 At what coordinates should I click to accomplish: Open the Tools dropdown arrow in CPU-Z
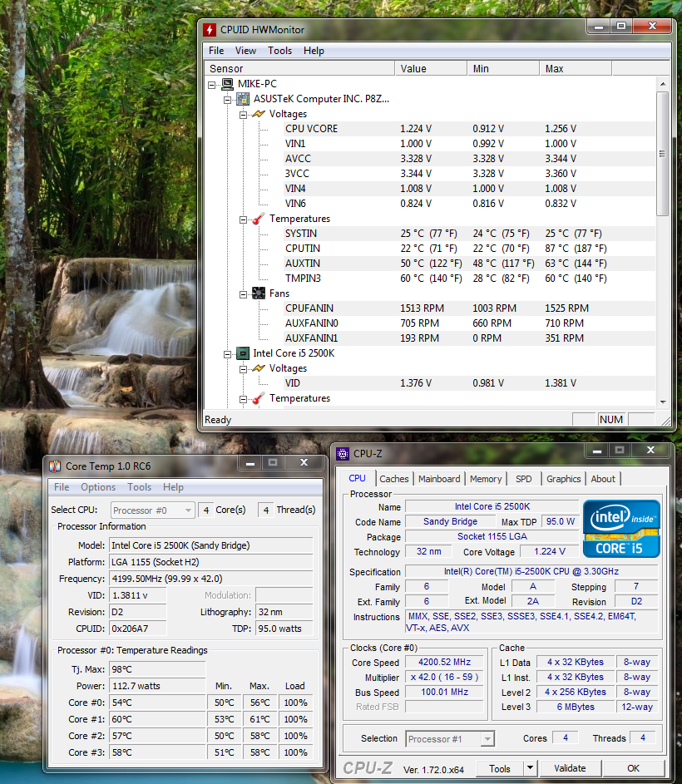530,767
